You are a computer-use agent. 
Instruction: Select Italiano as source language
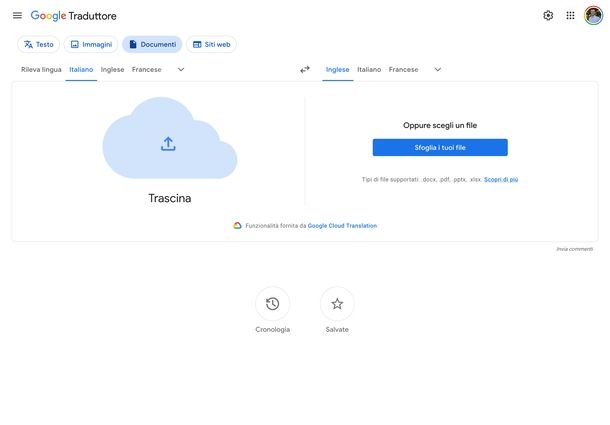[81, 70]
